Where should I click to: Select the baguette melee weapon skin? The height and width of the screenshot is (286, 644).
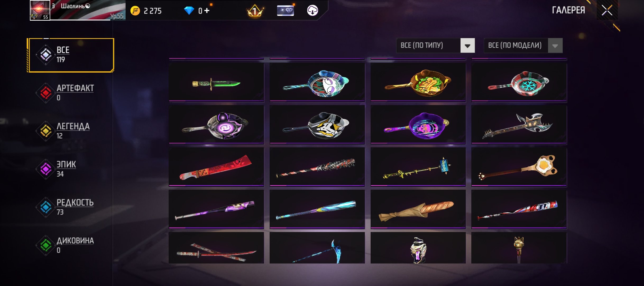pyautogui.click(x=418, y=209)
